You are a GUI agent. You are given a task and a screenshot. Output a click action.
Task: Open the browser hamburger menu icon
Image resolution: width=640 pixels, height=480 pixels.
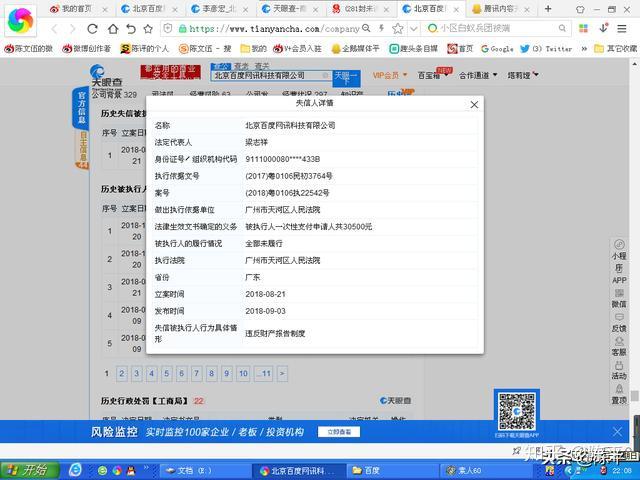pos(622,28)
